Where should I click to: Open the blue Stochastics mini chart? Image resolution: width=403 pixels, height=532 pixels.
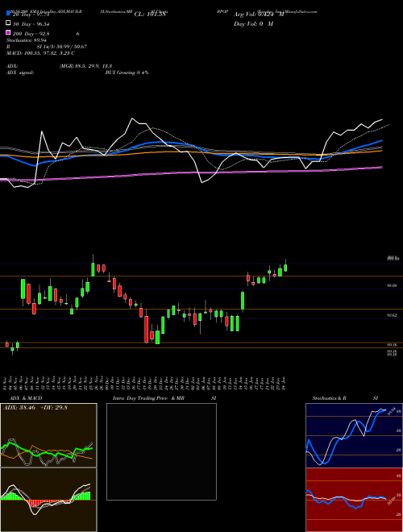coord(354,435)
